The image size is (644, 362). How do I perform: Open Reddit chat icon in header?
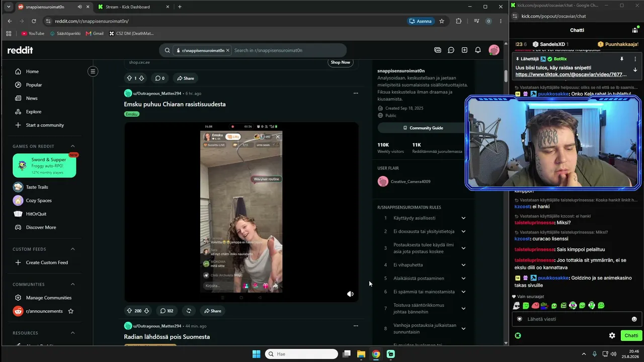[x=451, y=50]
